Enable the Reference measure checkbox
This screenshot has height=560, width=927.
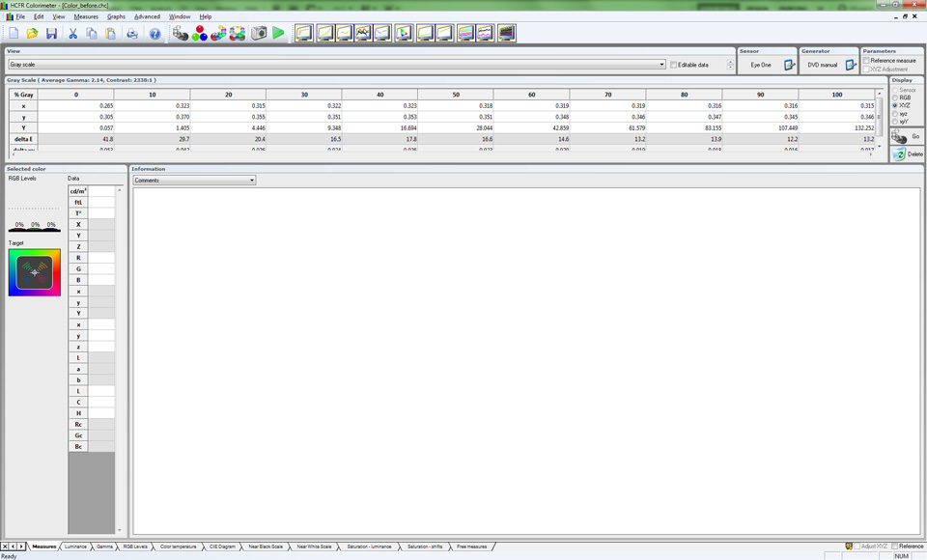(866, 60)
